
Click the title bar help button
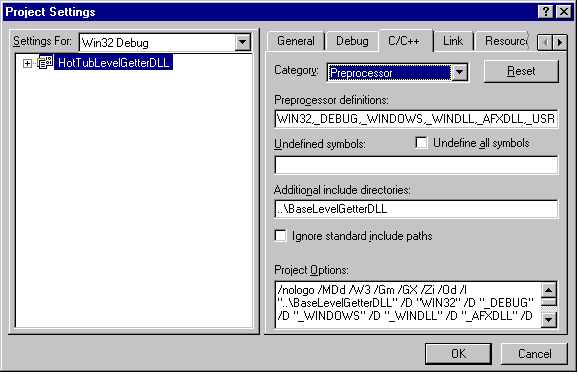coord(546,12)
